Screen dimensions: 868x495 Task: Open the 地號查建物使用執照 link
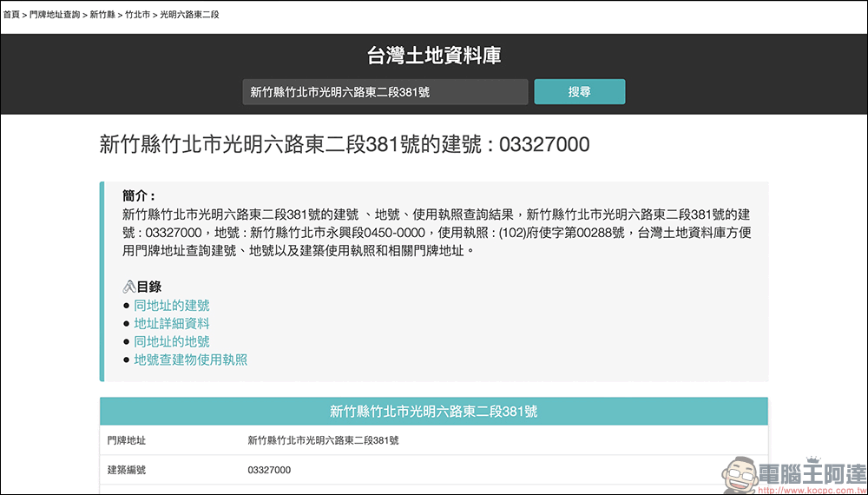(x=190, y=360)
